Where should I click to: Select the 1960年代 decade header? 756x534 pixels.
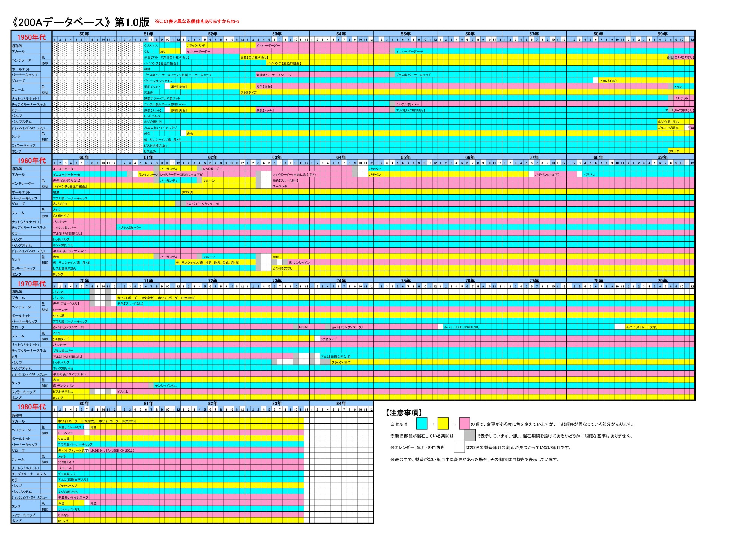pos(31,161)
